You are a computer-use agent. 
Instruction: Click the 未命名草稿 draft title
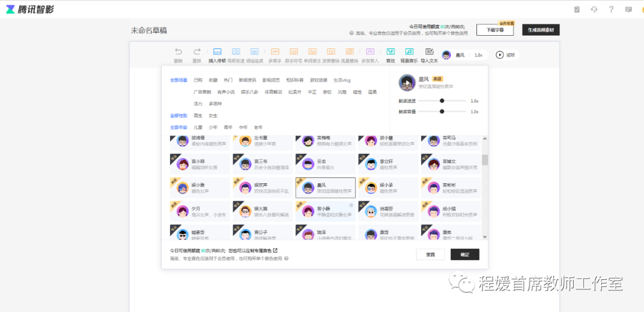[148, 30]
